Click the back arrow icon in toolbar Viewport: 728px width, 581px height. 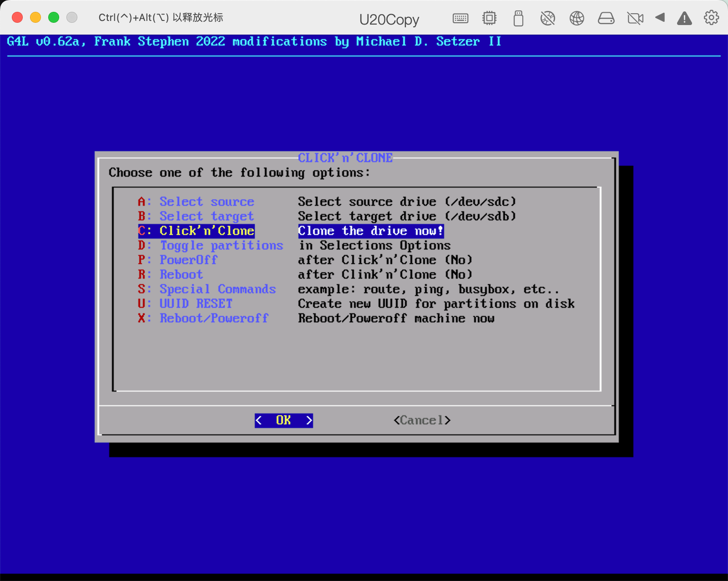(x=660, y=18)
